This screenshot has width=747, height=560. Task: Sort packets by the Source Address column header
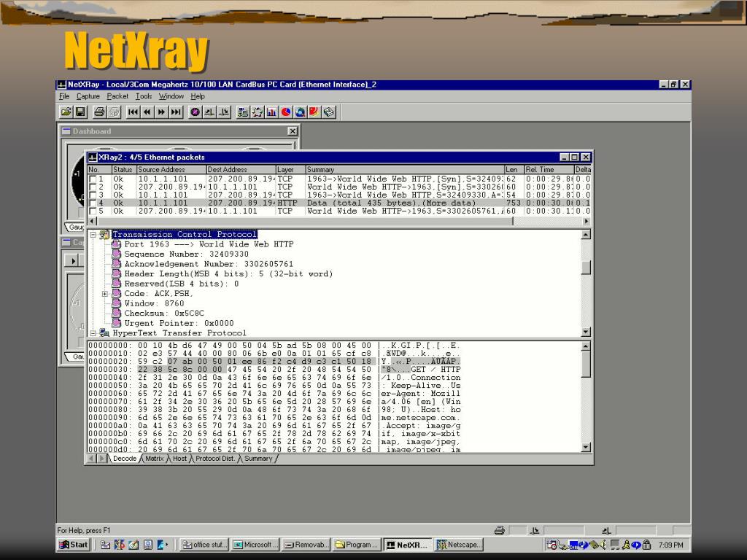tap(171, 169)
